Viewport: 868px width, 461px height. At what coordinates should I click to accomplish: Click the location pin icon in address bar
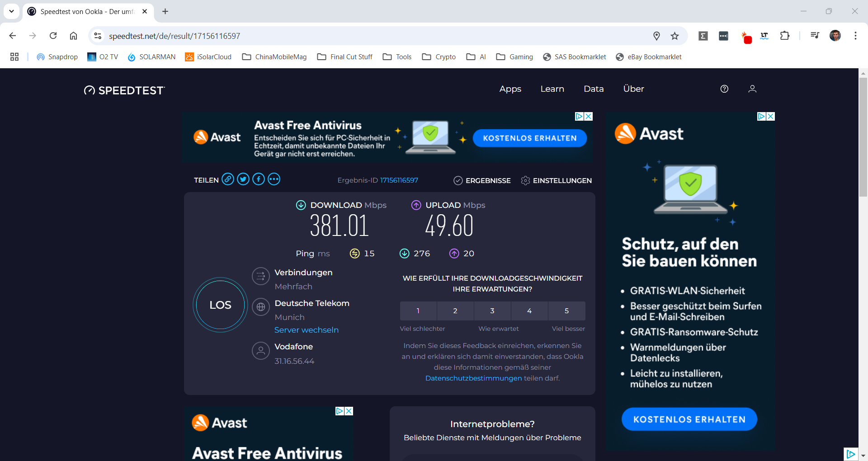656,36
